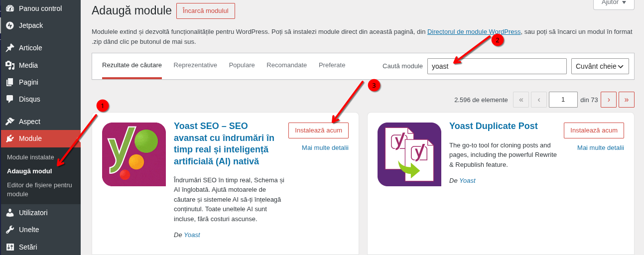Click the current page number field
The width and height of the screenshot is (644, 255).
click(x=563, y=100)
